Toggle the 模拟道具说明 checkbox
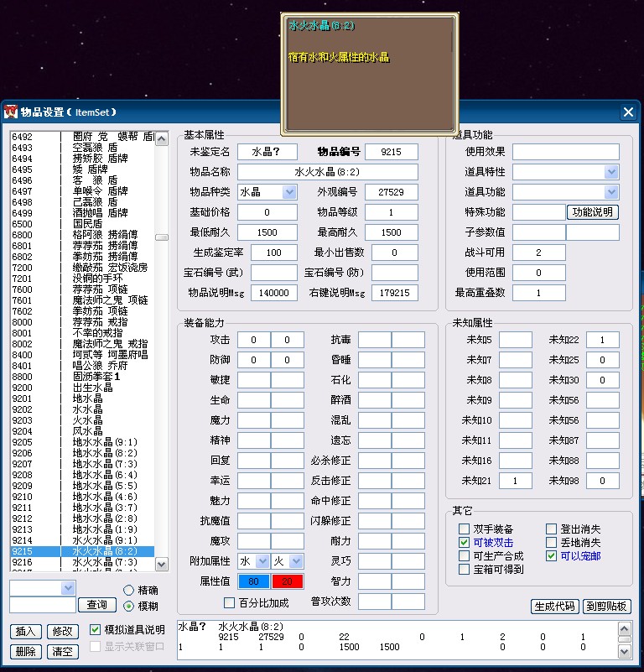This screenshot has width=644, height=672. [95, 629]
